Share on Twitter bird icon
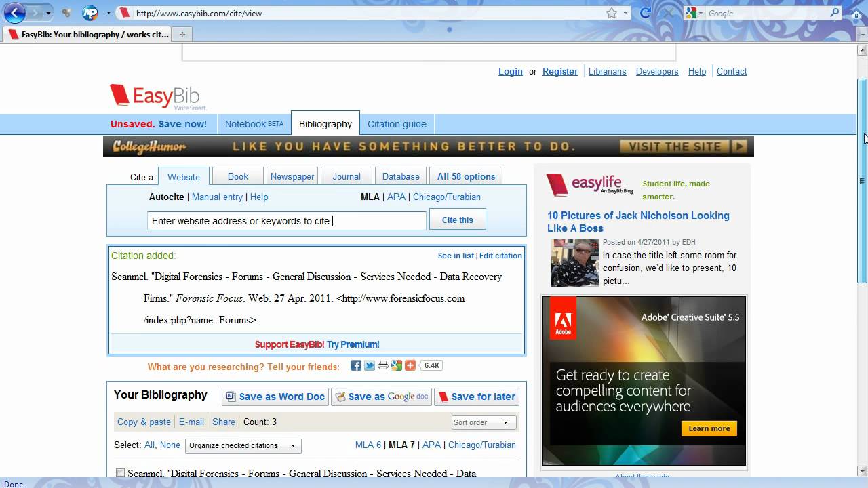Image resolution: width=868 pixels, height=488 pixels. pos(370,365)
